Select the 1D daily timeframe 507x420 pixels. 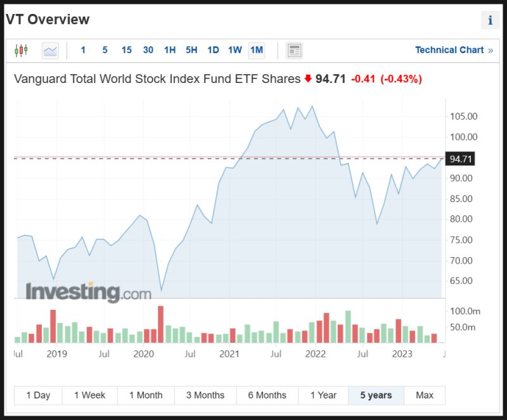pos(213,49)
